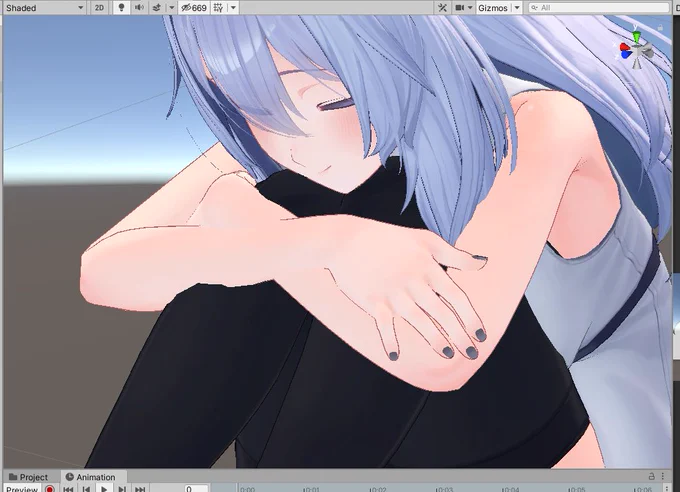Open the Shaded draw mode dropdown
This screenshot has height=492, width=680.
coord(43,8)
